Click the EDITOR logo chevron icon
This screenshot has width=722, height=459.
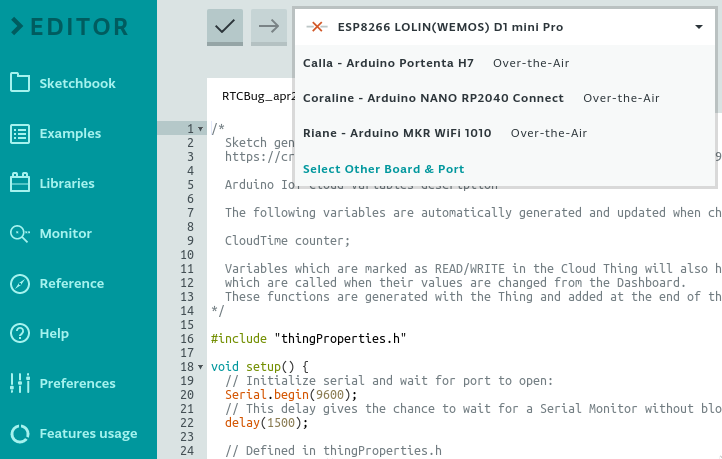[x=17, y=26]
